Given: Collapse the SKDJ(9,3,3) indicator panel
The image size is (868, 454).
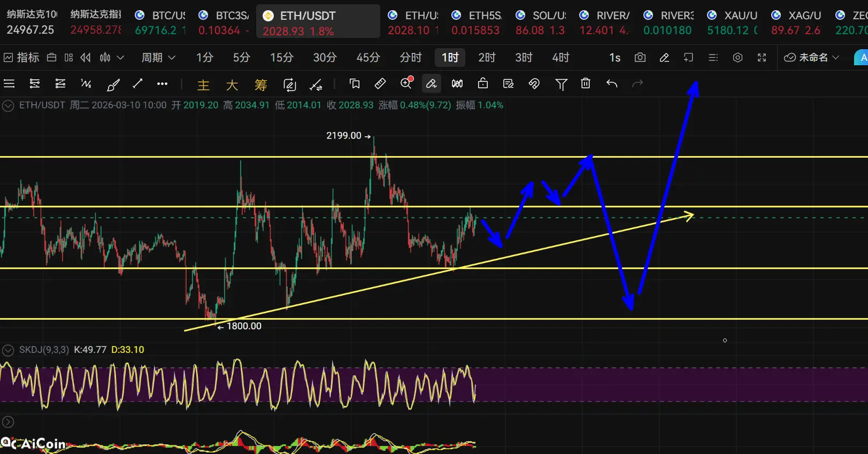Looking at the screenshot, I should pyautogui.click(x=8, y=350).
